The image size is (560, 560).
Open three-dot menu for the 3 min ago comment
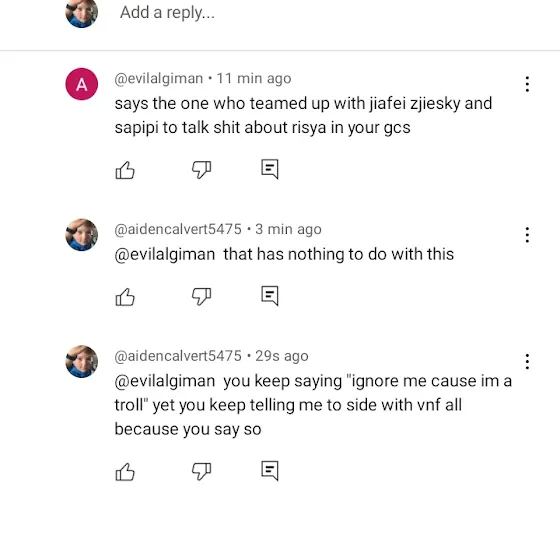point(527,235)
